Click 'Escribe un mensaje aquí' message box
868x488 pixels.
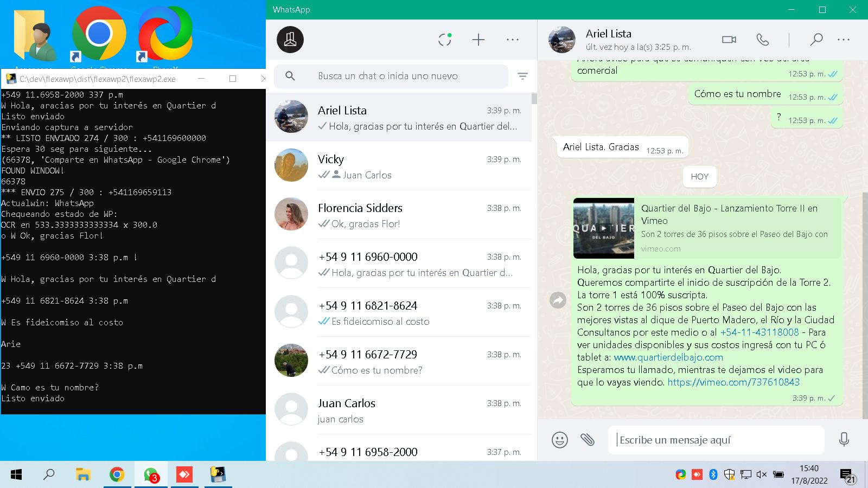716,440
